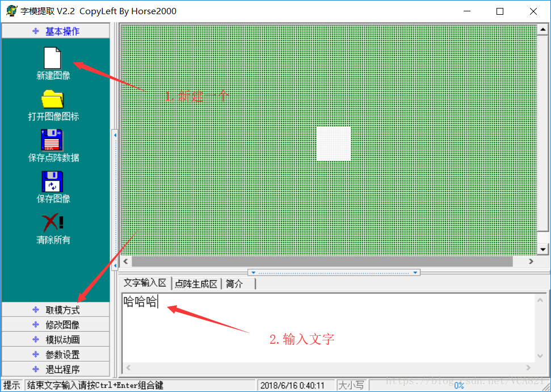Click the text area scroll down arrow

coord(540,356)
